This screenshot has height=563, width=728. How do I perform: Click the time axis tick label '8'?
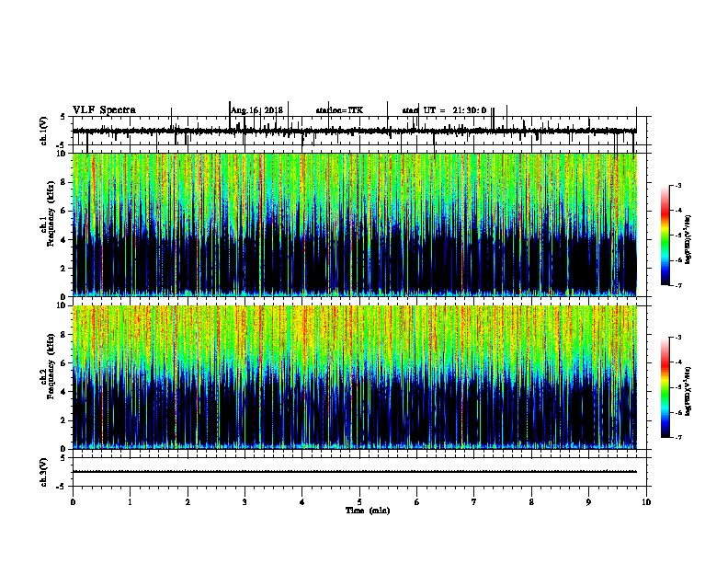(x=531, y=502)
